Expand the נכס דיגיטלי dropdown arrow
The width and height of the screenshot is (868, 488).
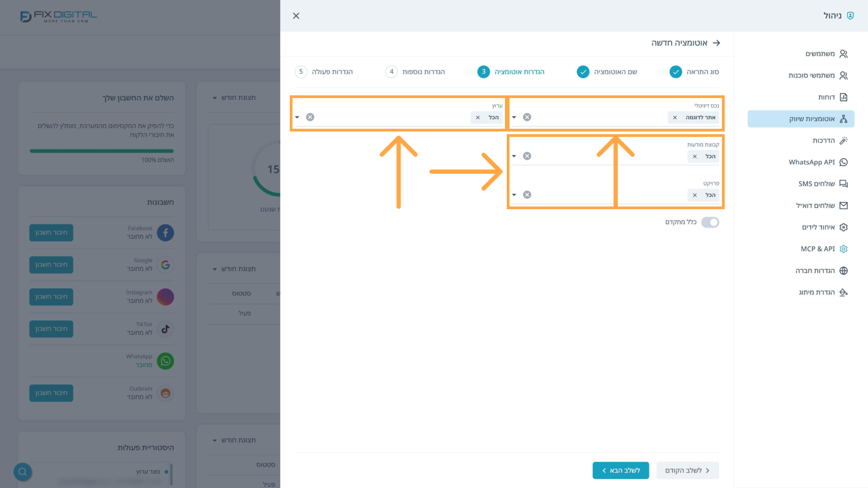[x=514, y=117]
